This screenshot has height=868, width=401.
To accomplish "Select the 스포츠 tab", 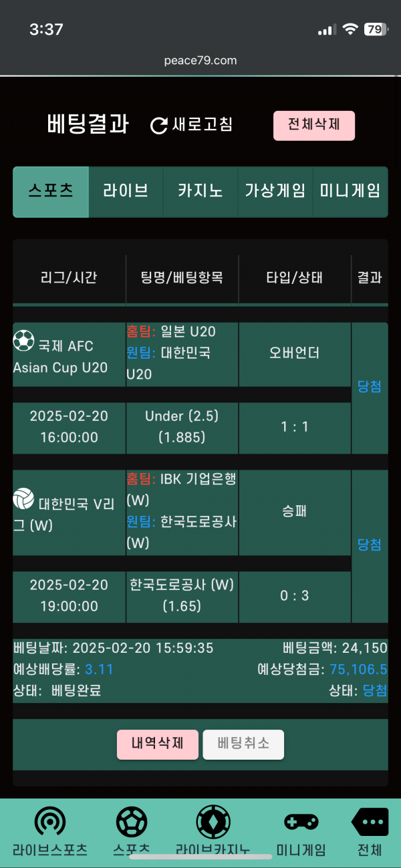I will coord(51,192).
